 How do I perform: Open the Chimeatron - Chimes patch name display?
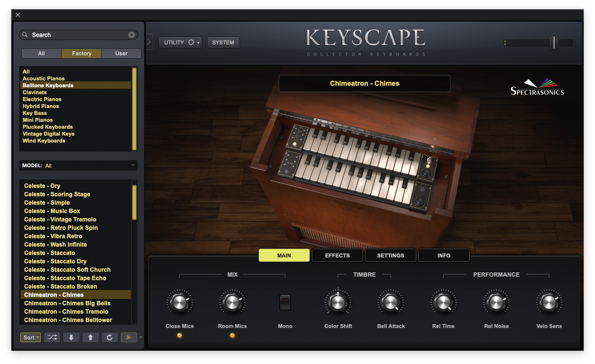(x=365, y=83)
